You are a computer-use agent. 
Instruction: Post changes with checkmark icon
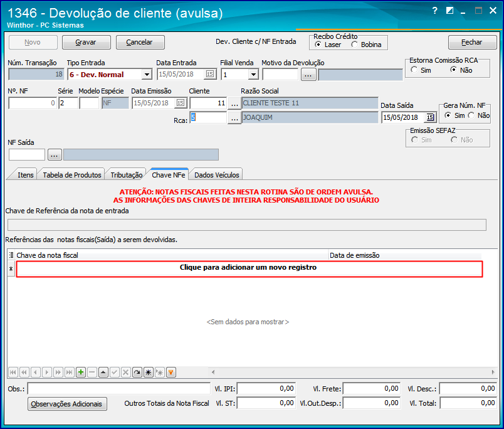coord(115,373)
